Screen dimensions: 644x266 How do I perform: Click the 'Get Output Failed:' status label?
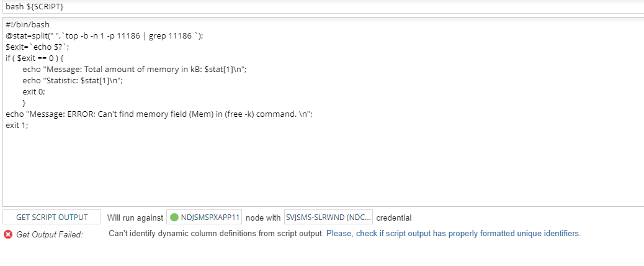49,234
